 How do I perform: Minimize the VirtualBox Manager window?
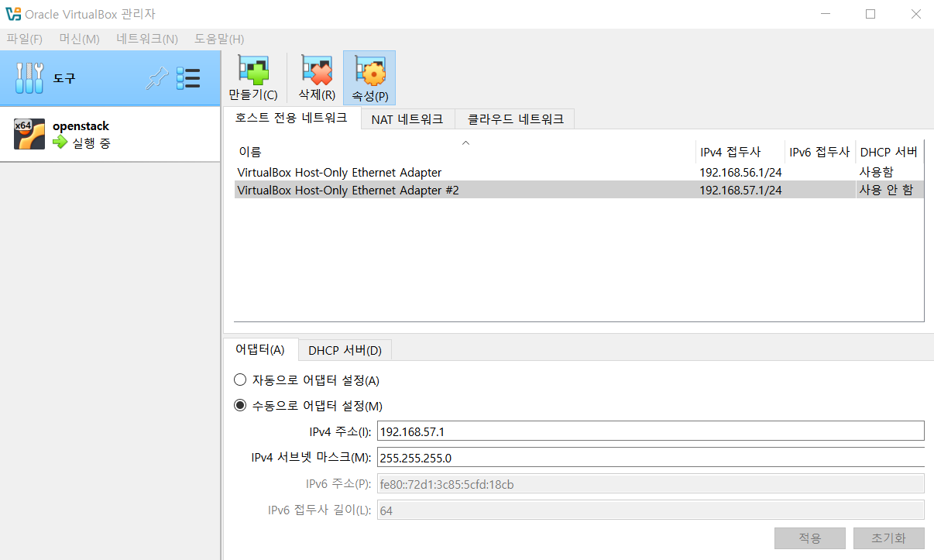point(824,14)
